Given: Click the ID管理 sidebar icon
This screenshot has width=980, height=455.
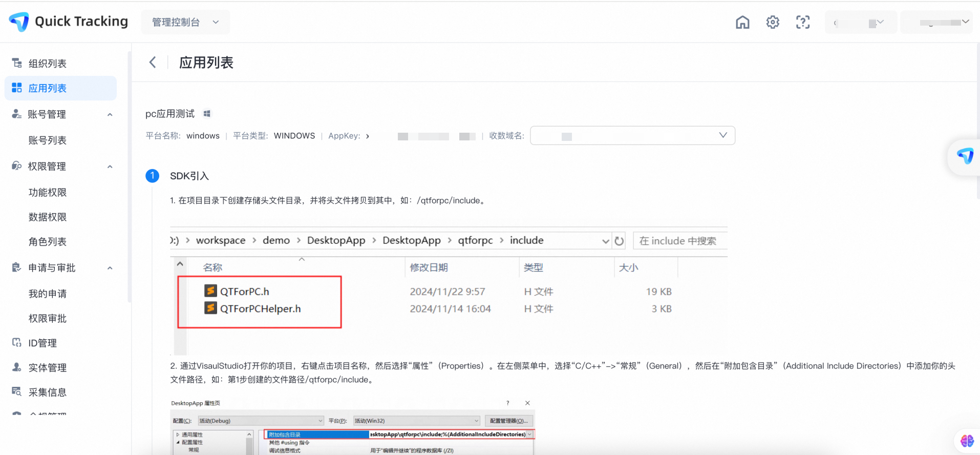Looking at the screenshot, I should [17, 342].
